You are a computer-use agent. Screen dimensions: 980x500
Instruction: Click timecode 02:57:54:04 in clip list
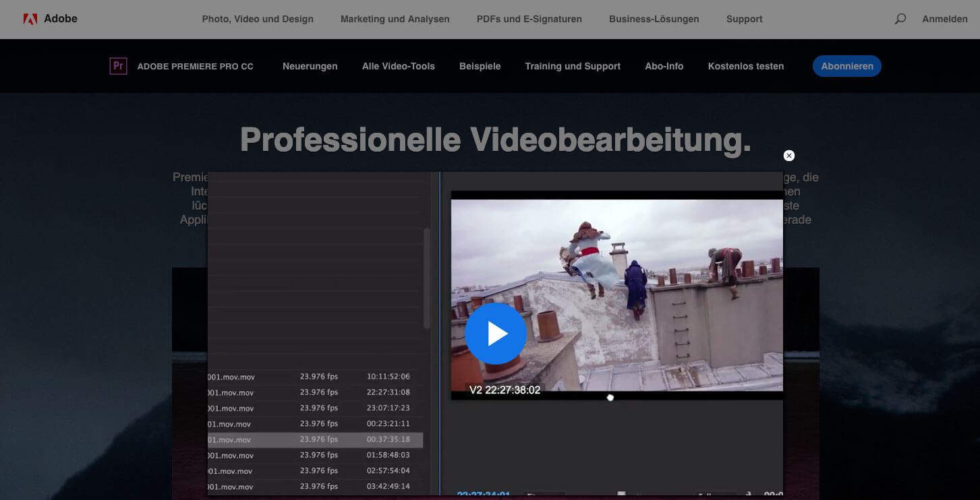point(388,471)
